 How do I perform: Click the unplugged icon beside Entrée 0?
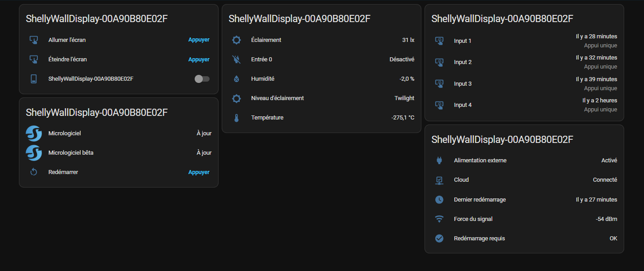pos(236,59)
